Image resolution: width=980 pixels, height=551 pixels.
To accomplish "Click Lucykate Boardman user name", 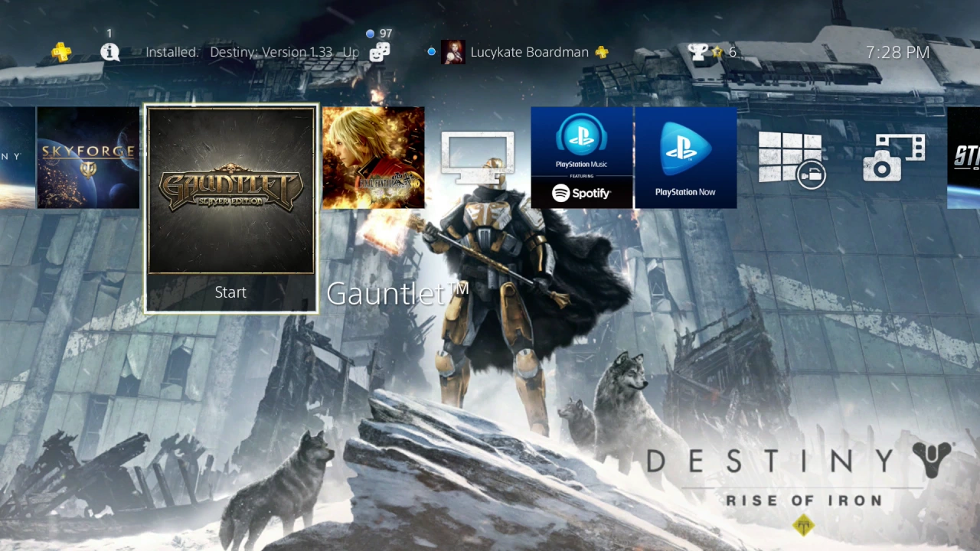I will tap(530, 52).
